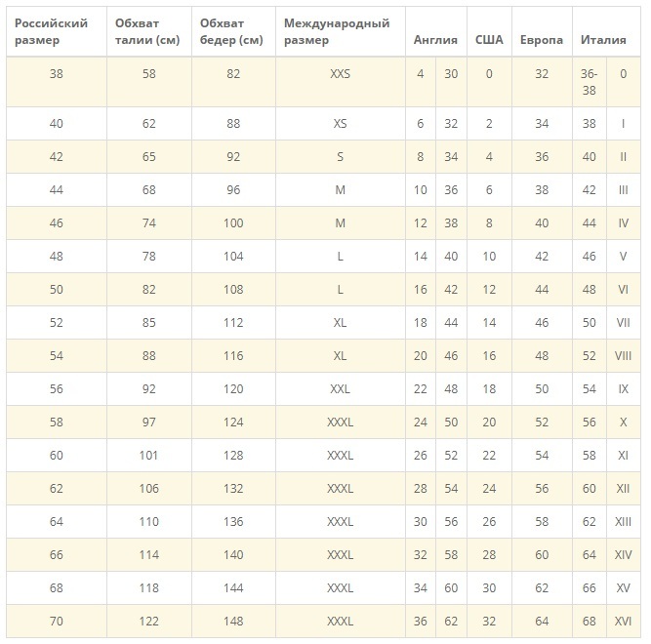The height and width of the screenshot is (644, 651).
Task: Select the XXS international size cell
Action: click(341, 74)
